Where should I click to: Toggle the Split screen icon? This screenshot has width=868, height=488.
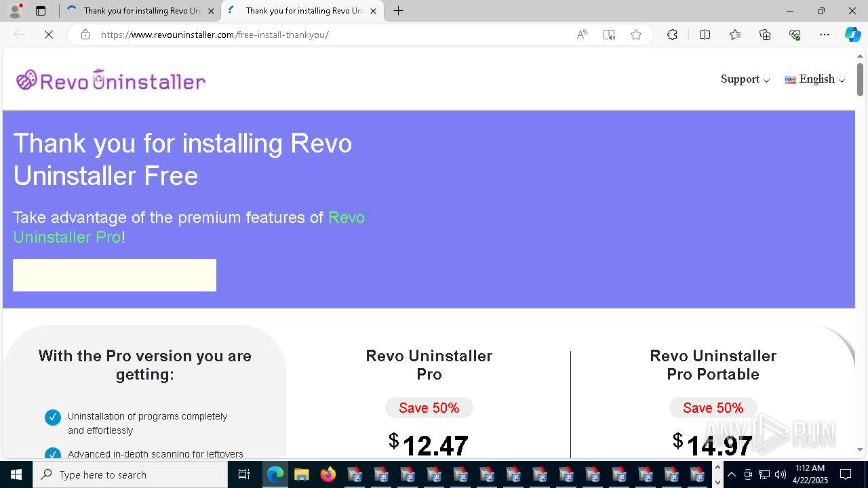(x=705, y=35)
